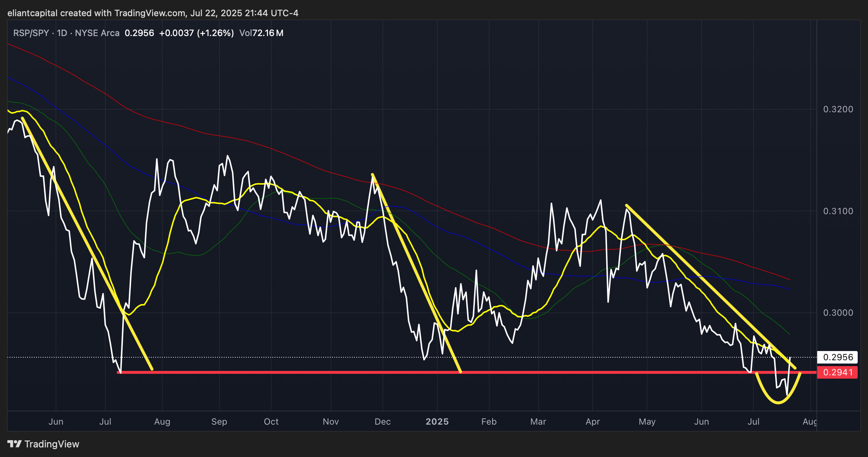The width and height of the screenshot is (868, 457).
Task: Click the red 0.2941 price label
Action: coord(837,372)
